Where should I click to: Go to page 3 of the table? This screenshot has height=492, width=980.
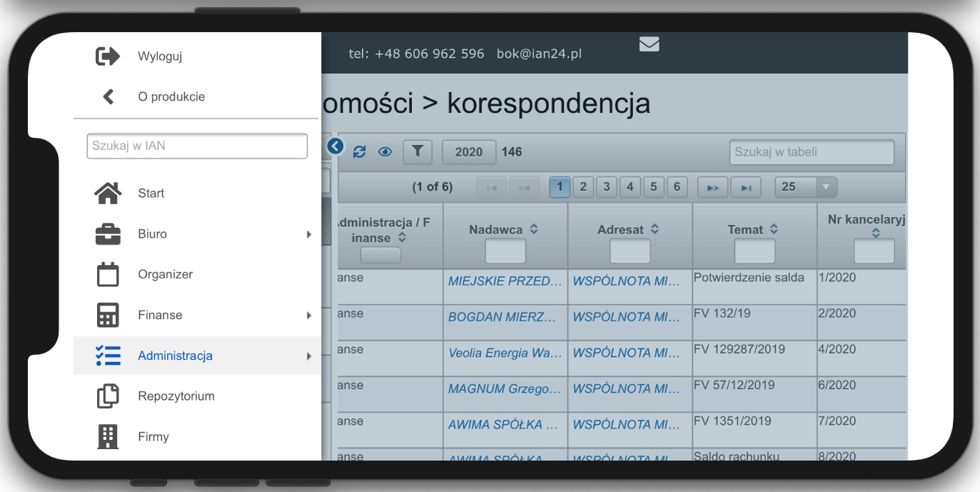(x=606, y=187)
